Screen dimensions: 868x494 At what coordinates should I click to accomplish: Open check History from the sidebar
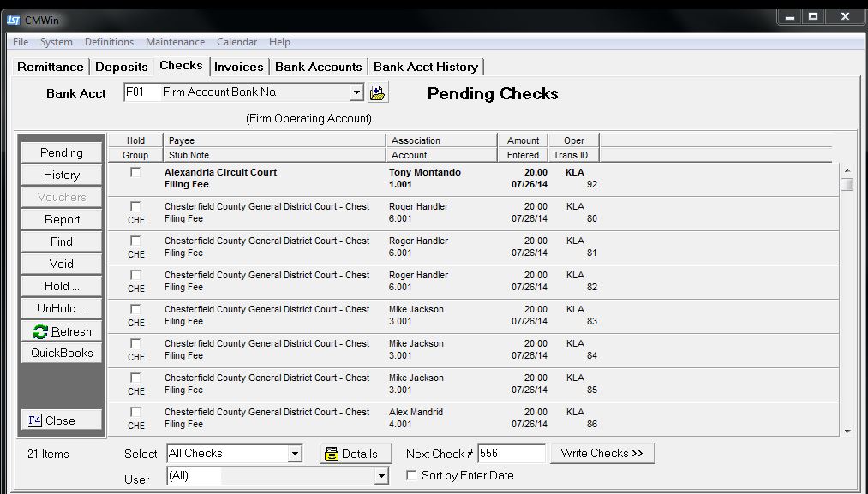62,175
